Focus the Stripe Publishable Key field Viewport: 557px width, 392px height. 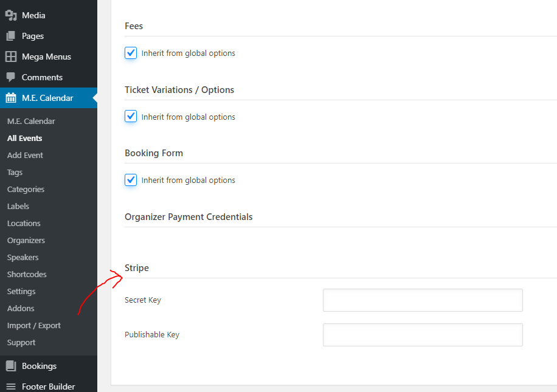point(423,334)
